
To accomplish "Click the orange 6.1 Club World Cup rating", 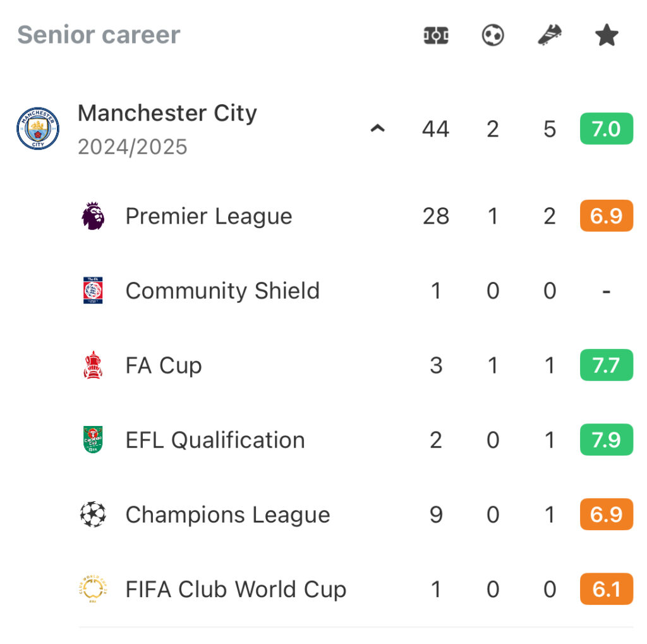I will [x=606, y=588].
